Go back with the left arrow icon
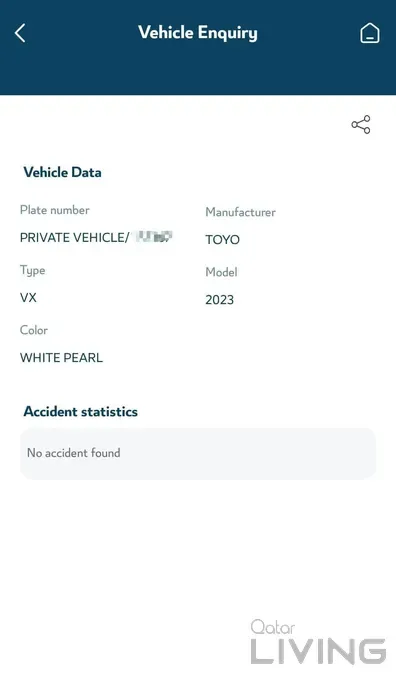 tap(20, 33)
